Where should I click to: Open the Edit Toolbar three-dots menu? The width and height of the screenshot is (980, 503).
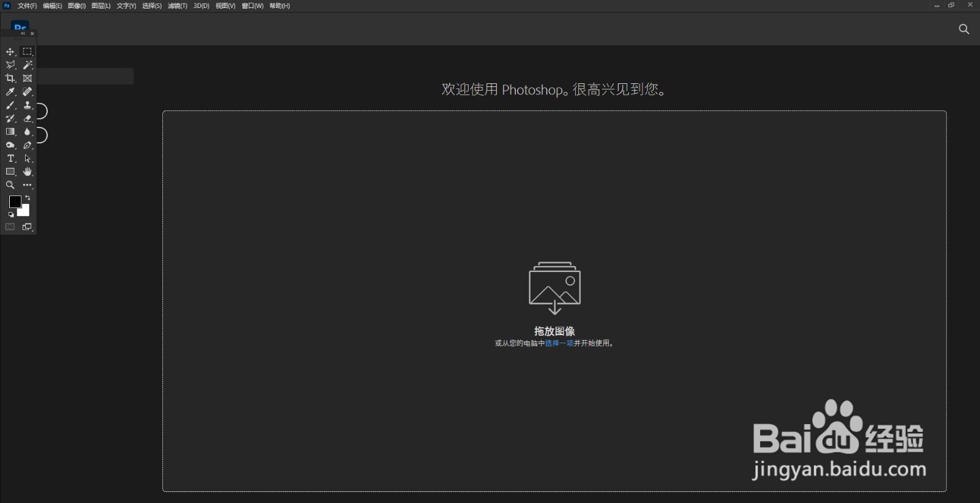tap(28, 185)
